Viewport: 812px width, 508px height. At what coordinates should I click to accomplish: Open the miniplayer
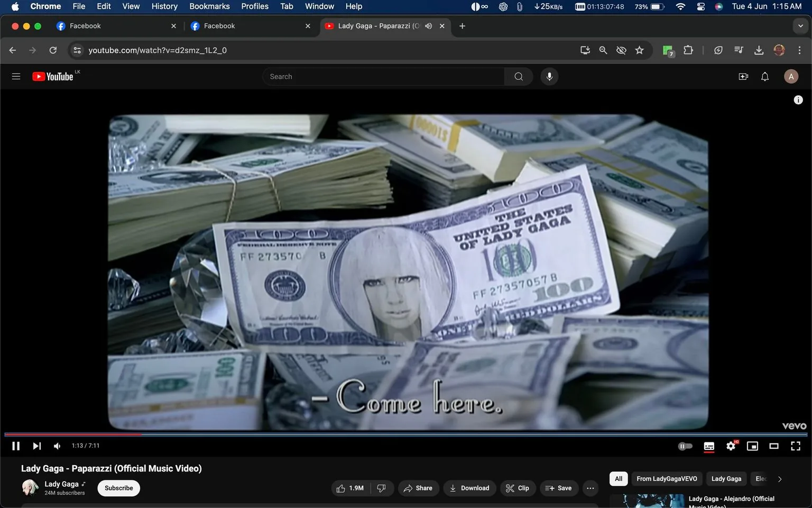[x=752, y=446]
